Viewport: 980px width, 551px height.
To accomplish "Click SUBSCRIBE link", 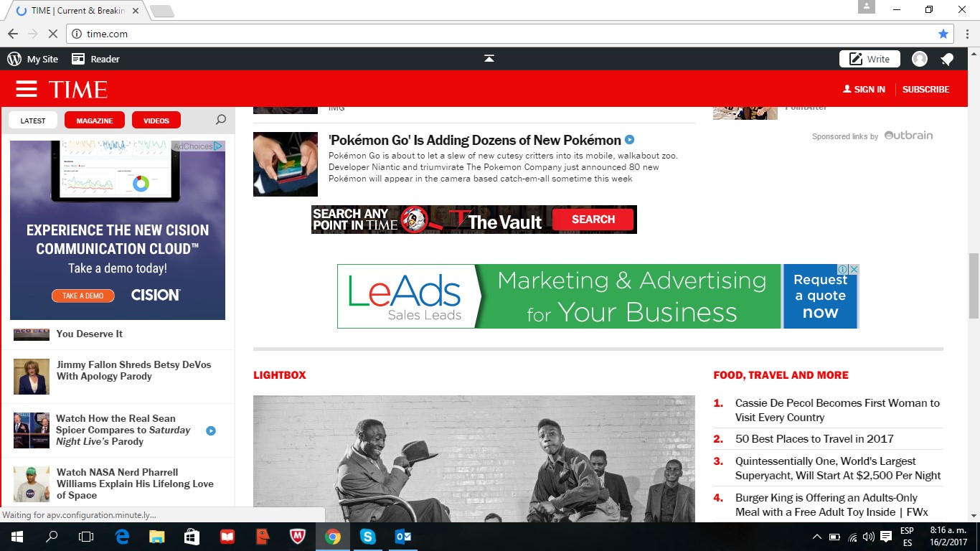I will tap(925, 90).
